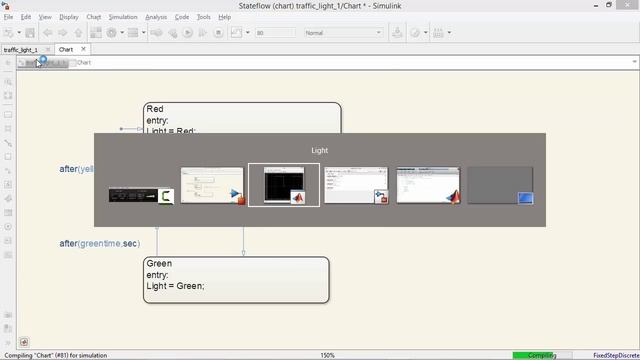Screen dimensions: 640x360
Task: Open the New model dropdown arrow
Action: click(19, 33)
